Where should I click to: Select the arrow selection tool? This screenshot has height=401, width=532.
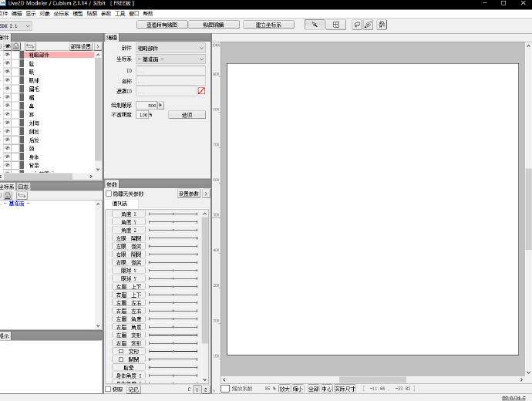pyautogui.click(x=315, y=25)
